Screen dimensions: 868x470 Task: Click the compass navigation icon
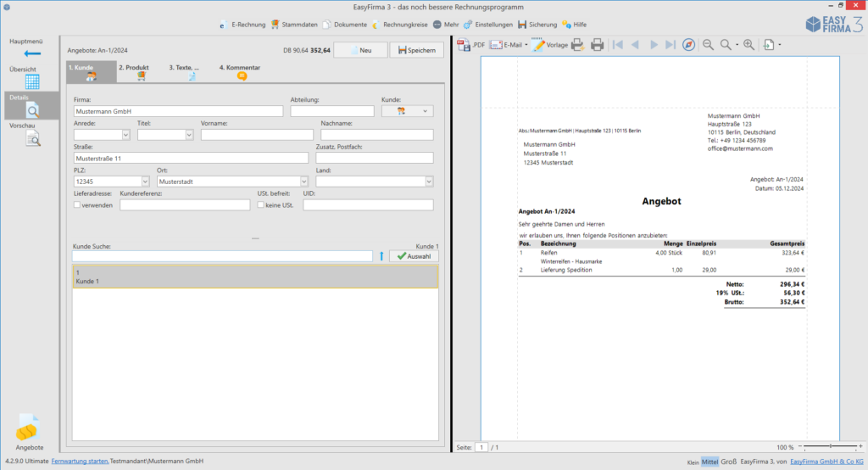(x=688, y=45)
